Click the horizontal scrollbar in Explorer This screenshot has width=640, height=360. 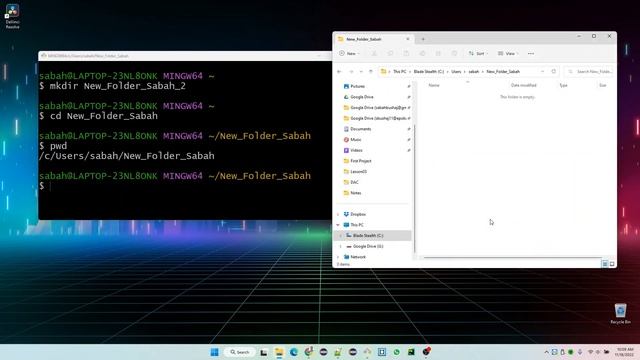click(x=513, y=258)
